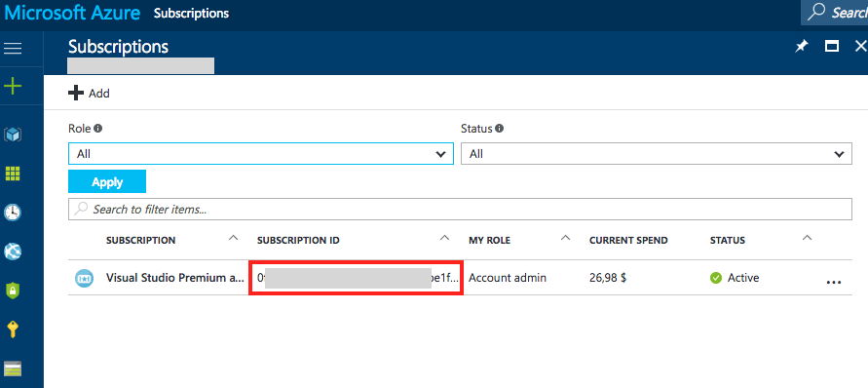868x388 pixels.
Task: Pin the Subscriptions blade
Action: [801, 47]
